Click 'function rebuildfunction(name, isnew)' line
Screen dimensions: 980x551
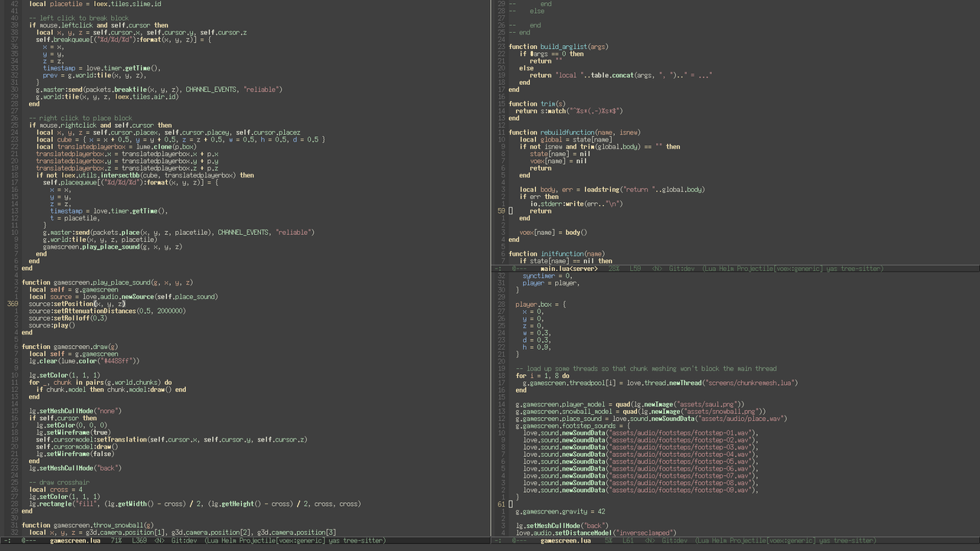tap(574, 132)
